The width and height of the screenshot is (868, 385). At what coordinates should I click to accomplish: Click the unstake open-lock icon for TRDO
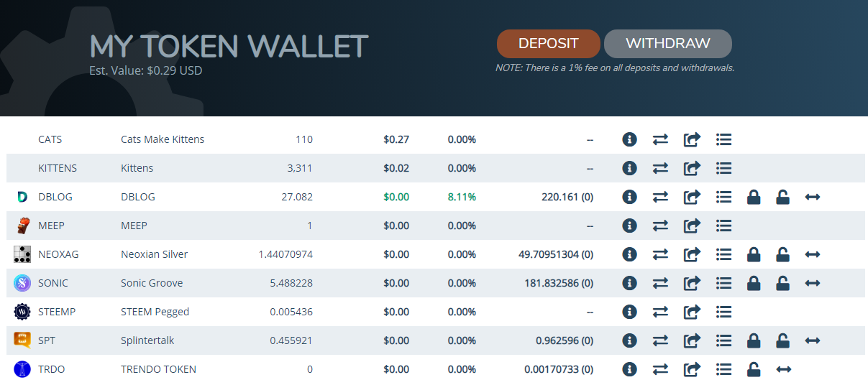754,369
